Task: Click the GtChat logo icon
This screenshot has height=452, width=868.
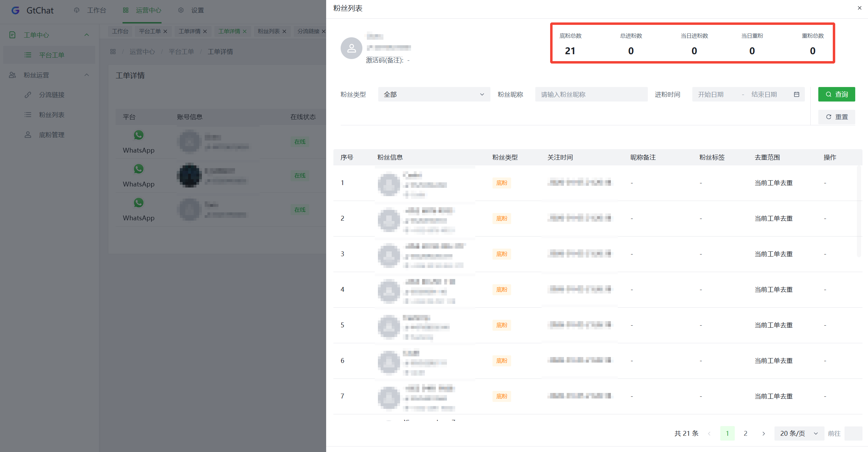Action: [15, 10]
